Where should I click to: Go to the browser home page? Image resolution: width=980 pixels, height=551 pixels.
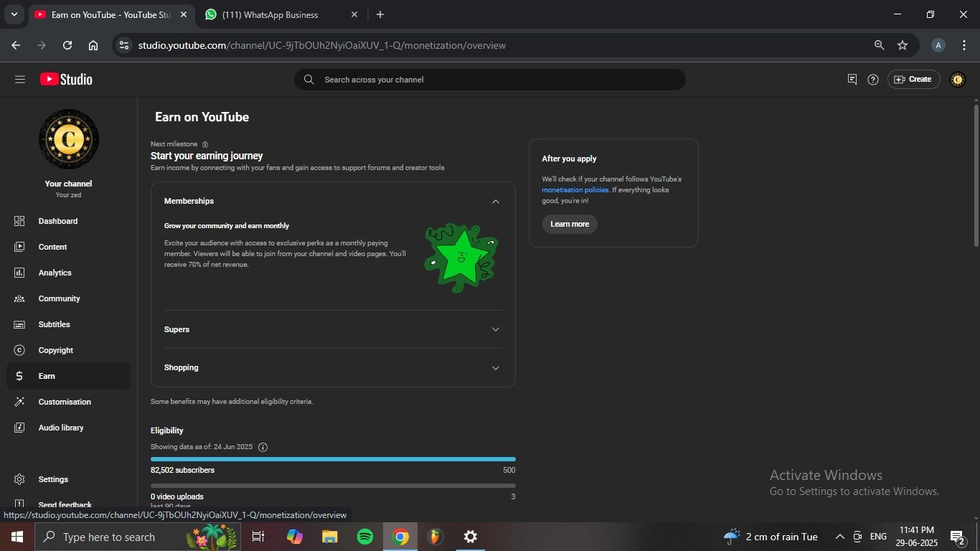tap(93, 45)
